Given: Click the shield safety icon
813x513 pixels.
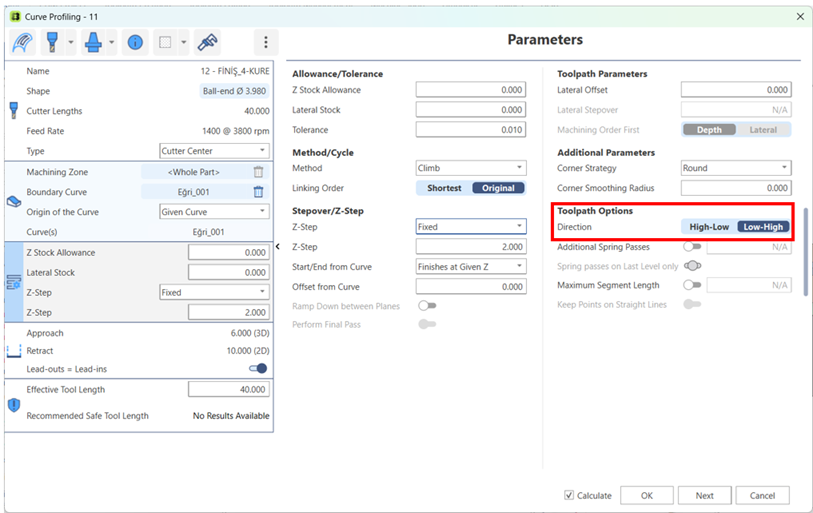Looking at the screenshot, I should (14, 405).
